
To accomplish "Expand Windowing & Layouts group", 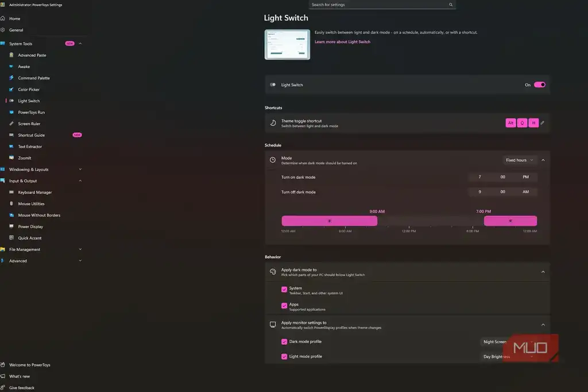I will point(80,170).
